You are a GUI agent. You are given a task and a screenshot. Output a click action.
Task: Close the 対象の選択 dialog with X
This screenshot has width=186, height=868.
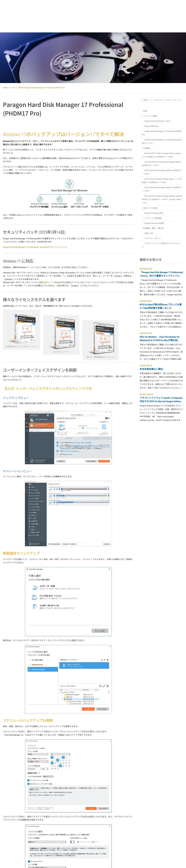pos(109,569)
